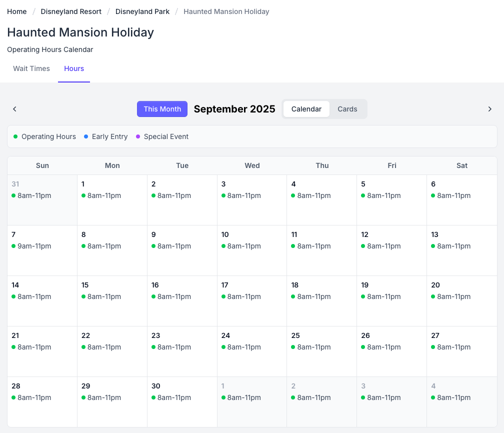This screenshot has width=504, height=433.
Task: Select September 30 on the calendar
Action: [x=182, y=401]
